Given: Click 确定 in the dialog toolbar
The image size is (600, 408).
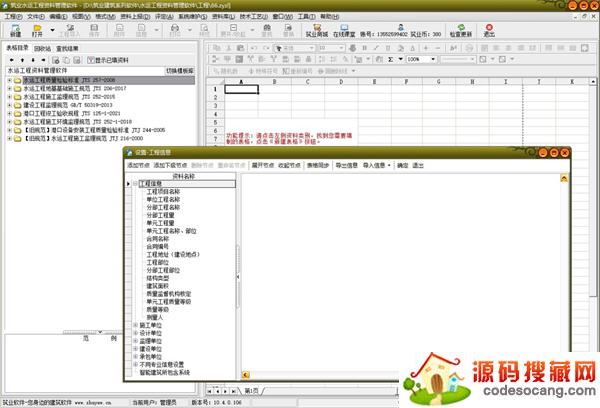Looking at the screenshot, I should click(x=403, y=165).
